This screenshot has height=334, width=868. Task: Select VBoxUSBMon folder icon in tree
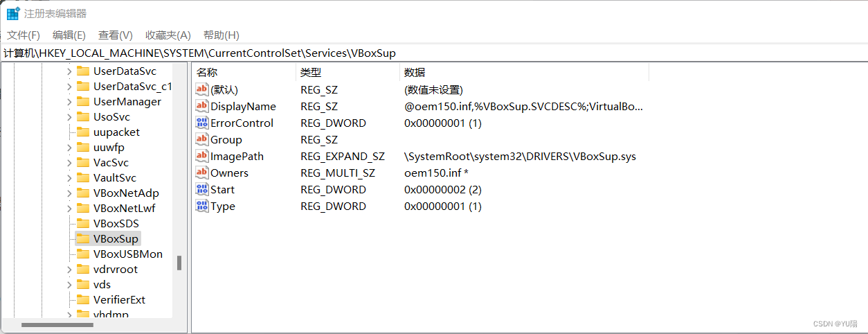(x=83, y=254)
